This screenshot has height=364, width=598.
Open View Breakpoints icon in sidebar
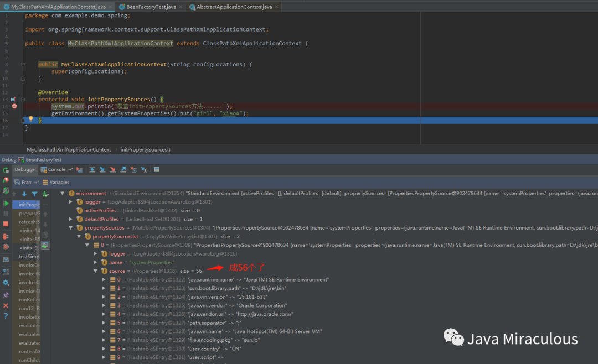pyautogui.click(x=6, y=236)
